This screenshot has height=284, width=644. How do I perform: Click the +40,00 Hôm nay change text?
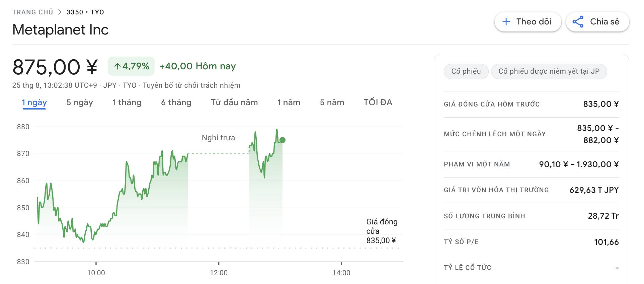[x=198, y=66]
